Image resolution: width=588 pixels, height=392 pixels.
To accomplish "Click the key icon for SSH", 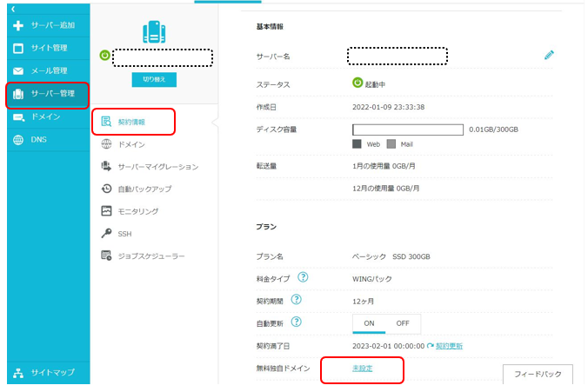I will [106, 234].
